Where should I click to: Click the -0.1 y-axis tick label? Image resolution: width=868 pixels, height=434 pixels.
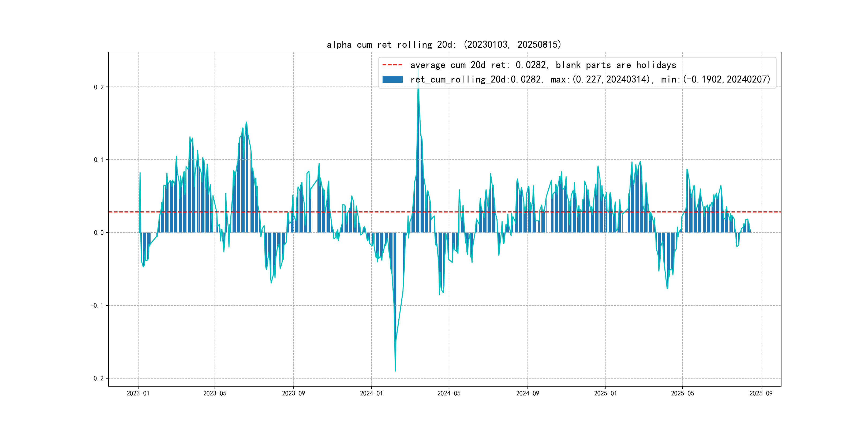click(97, 305)
